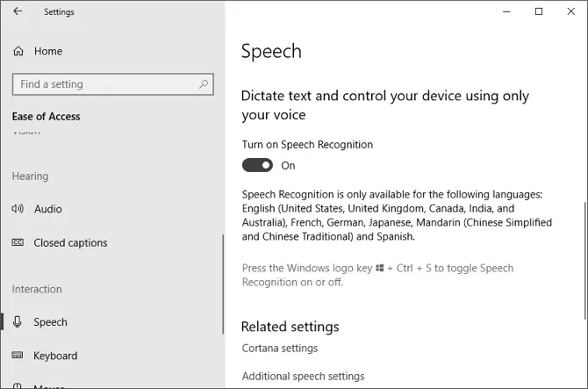The image size is (588, 389).
Task: Click the Keyboard icon in sidebar
Action: [18, 356]
